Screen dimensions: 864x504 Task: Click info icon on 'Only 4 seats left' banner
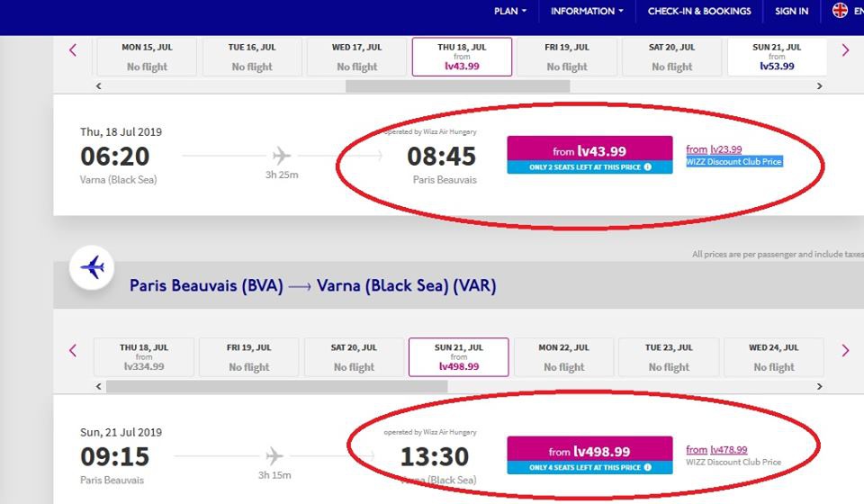(x=648, y=467)
